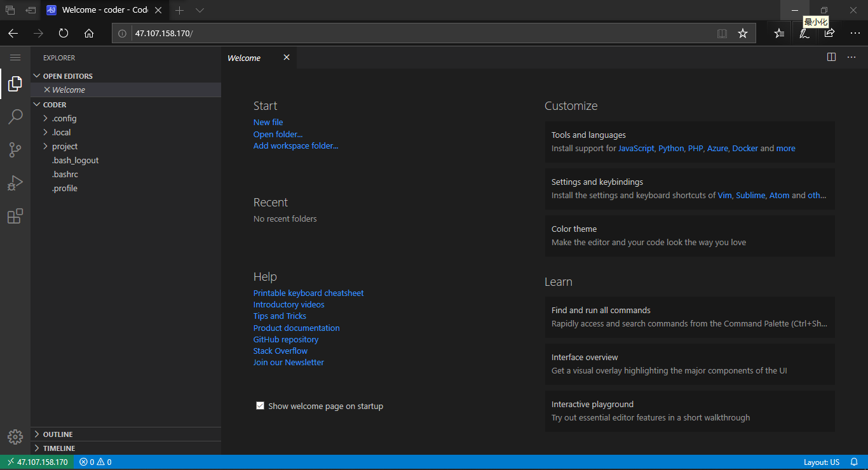Open Find and run all commands card
Viewport: 868px width, 470px height.
(x=690, y=317)
